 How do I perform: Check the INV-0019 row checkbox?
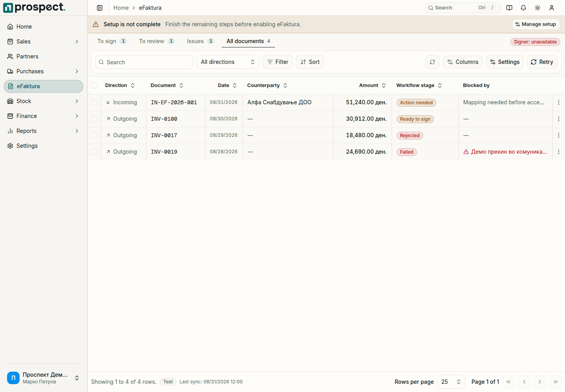[94, 152]
